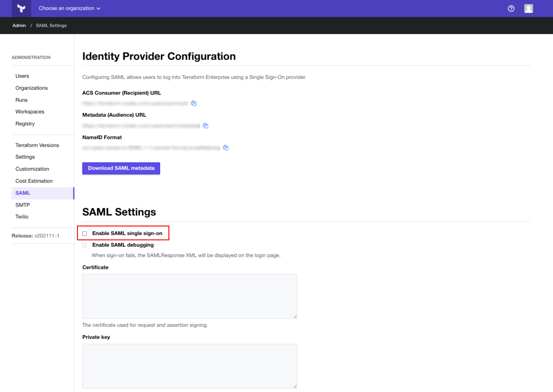Open the help question mark icon
The width and height of the screenshot is (553, 392).
click(511, 8)
